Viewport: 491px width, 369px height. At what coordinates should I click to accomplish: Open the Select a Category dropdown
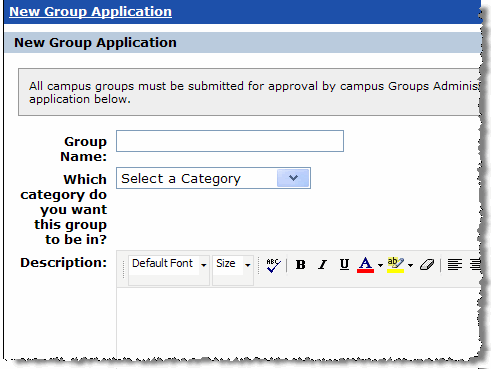(x=213, y=178)
